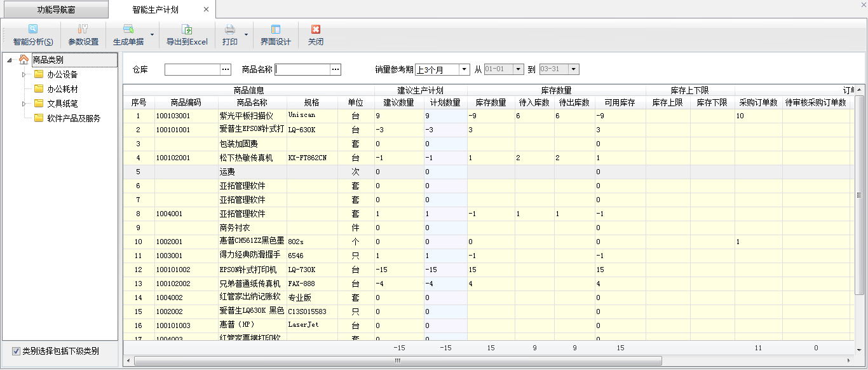868x370 pixels.
Task: Click the 生成单据 toolbar icon
Action: pos(128,29)
